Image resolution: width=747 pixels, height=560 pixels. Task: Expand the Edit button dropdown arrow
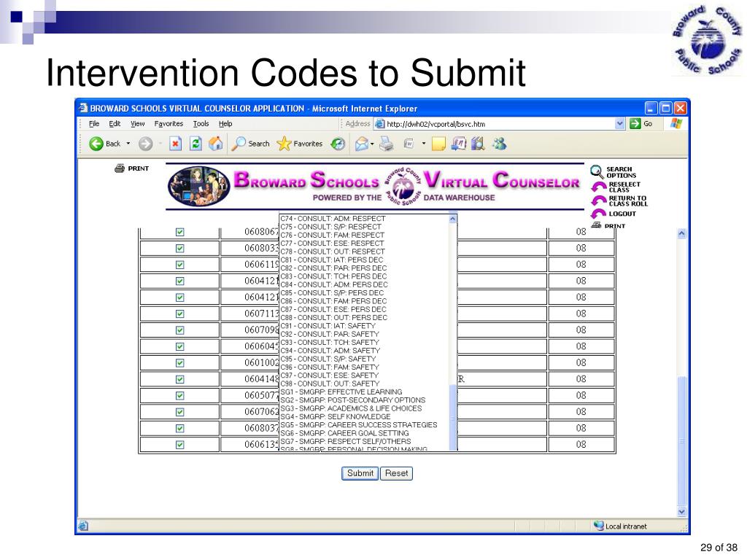[424, 144]
